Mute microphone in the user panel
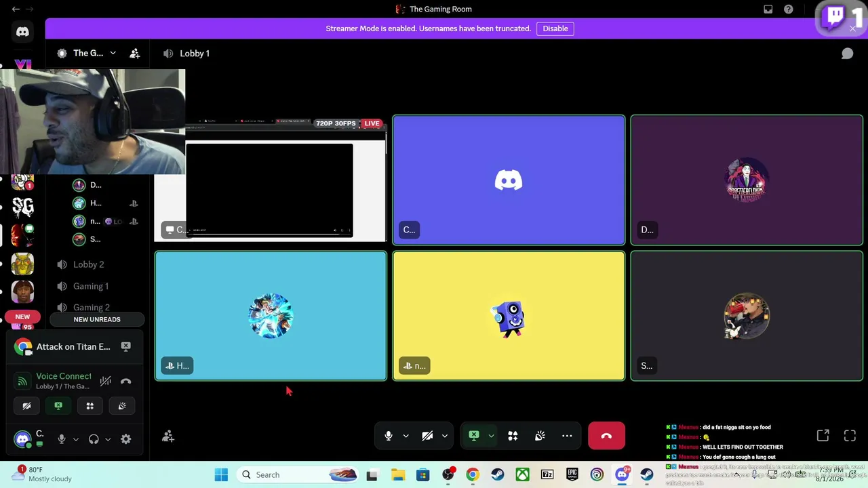This screenshot has height=488, width=868. click(x=62, y=439)
